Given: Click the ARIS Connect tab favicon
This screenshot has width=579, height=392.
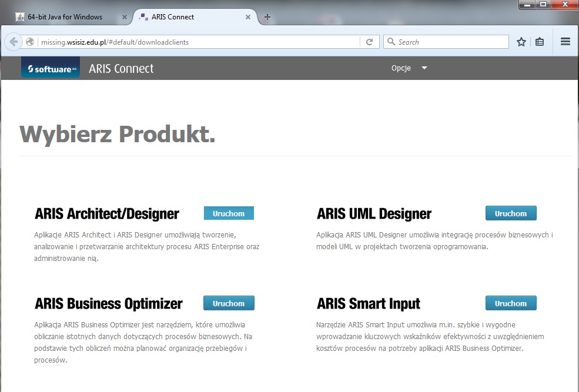Looking at the screenshot, I should pyautogui.click(x=143, y=17).
